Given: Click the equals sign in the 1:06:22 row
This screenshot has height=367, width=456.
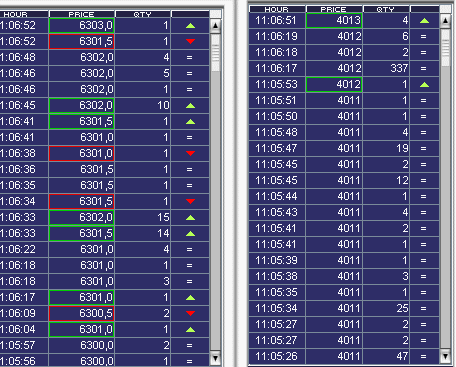Looking at the screenshot, I should pos(190,250).
